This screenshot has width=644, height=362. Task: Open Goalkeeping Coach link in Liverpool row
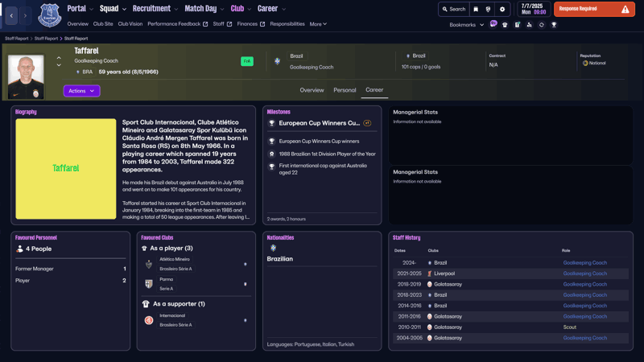coord(585,274)
